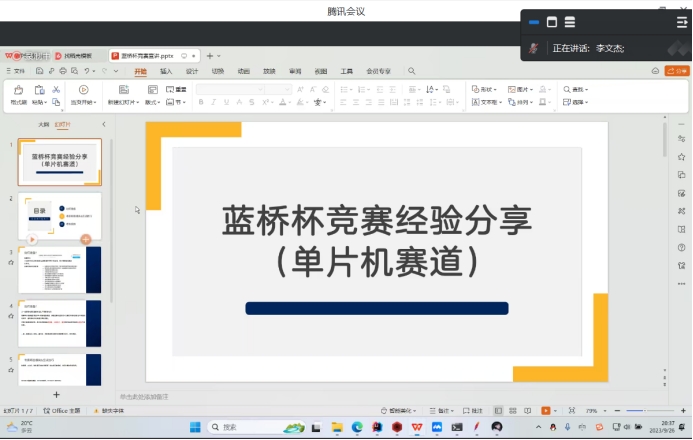The image size is (693, 440).
Task: Click the new slide icon
Action: [124, 91]
